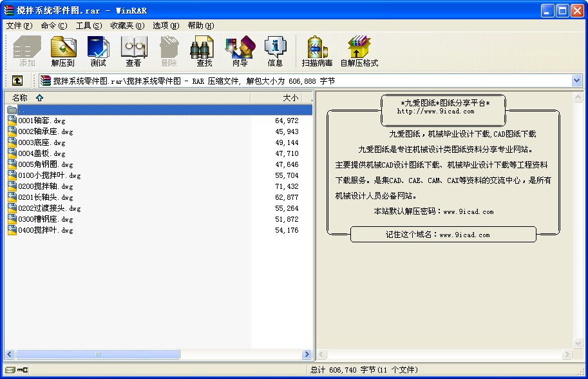The image size is (588, 379).
Task: Select the parent folder ".." entry
Action: (x=22, y=110)
